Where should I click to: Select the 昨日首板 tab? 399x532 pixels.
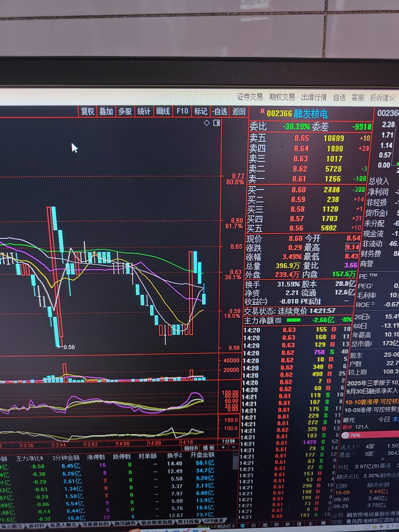tap(189, 521)
